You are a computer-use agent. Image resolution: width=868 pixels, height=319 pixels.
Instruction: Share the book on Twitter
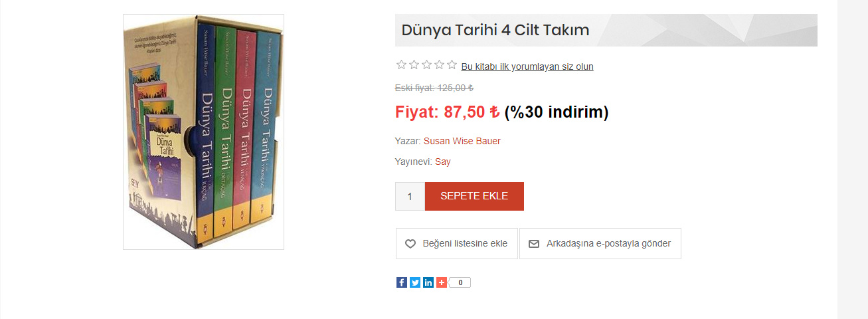click(415, 282)
